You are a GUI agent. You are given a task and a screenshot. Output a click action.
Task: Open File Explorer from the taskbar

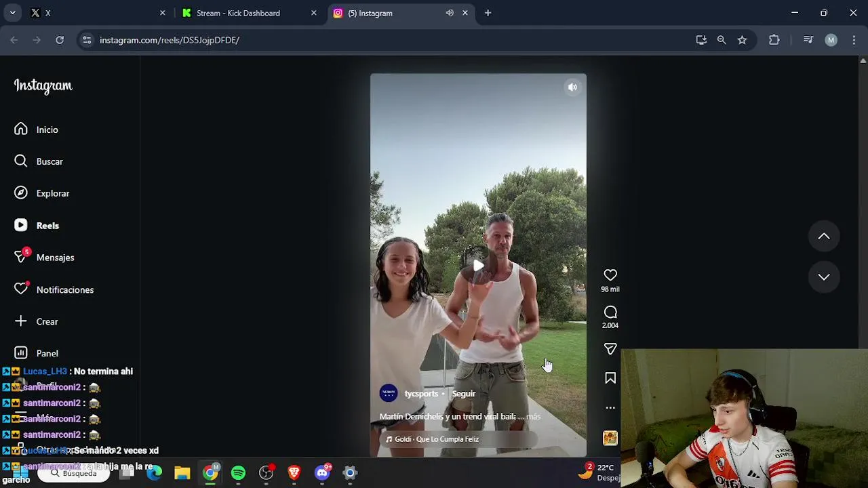pos(182,473)
